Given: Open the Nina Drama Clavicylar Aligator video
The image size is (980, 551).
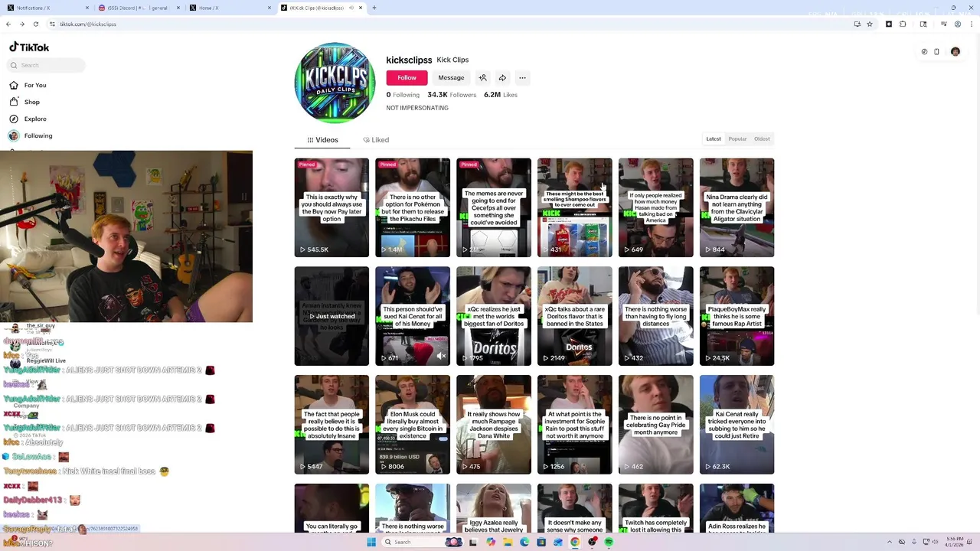Looking at the screenshot, I should click(737, 207).
